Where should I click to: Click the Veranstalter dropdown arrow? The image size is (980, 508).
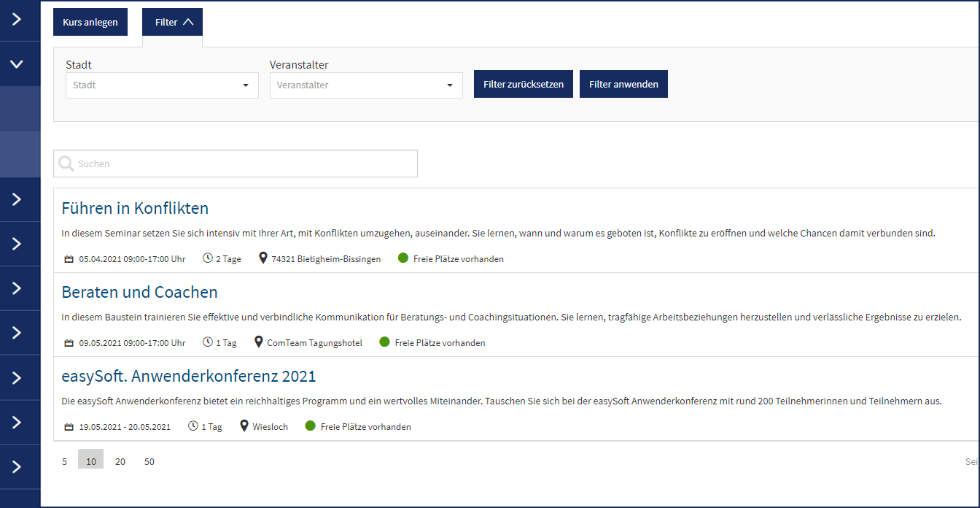[x=449, y=85]
